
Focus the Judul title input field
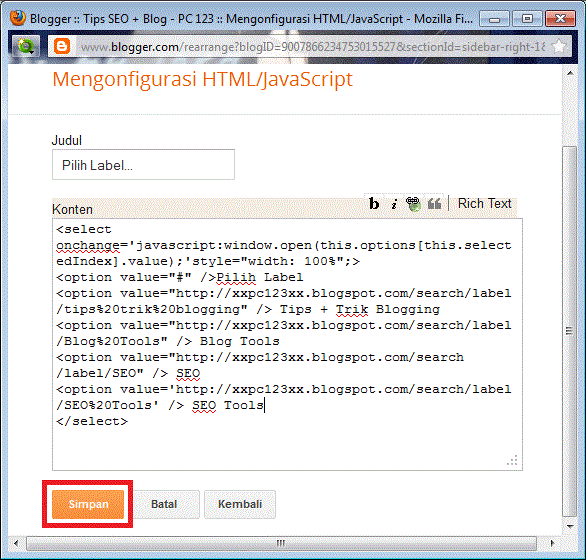click(x=144, y=164)
